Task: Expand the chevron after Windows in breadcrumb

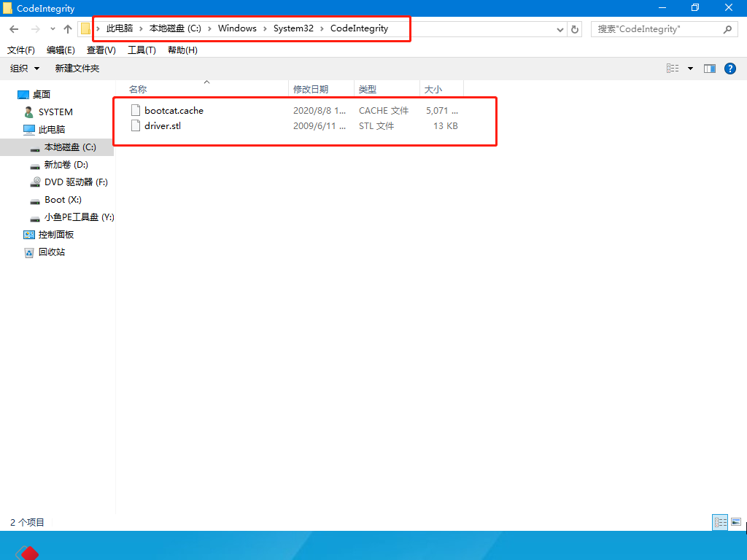Action: 265,29
